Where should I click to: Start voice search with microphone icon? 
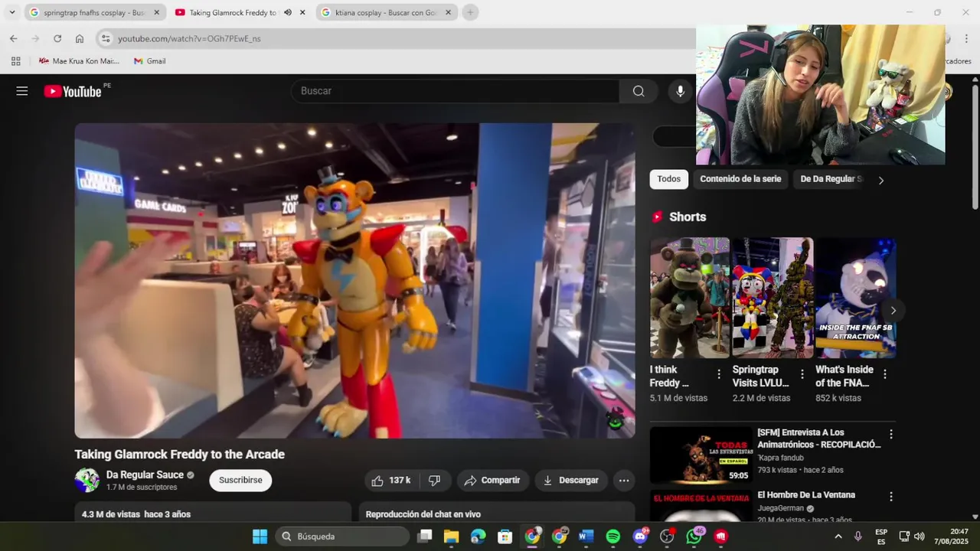680,91
